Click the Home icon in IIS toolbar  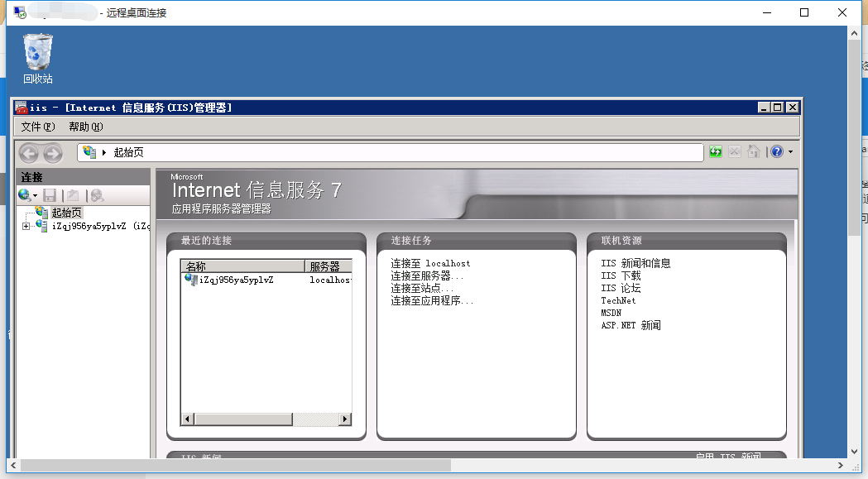click(x=754, y=151)
